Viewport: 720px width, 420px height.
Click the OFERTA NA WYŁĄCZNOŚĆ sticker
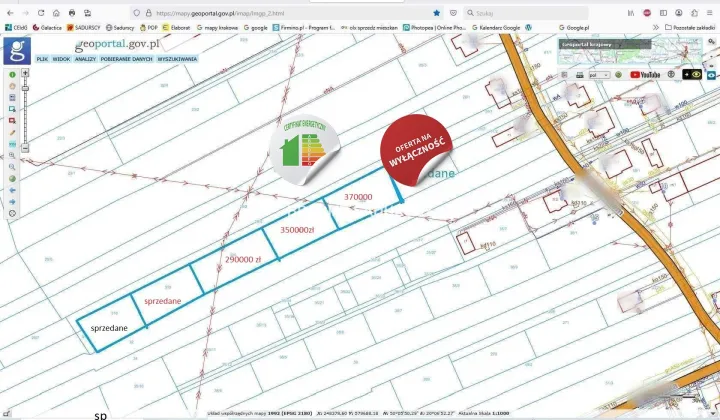pos(416,150)
